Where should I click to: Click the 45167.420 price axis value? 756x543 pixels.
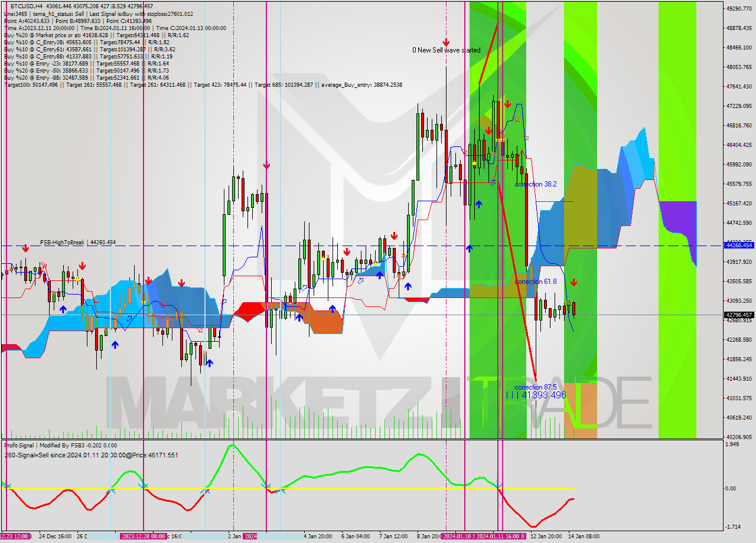(x=738, y=203)
